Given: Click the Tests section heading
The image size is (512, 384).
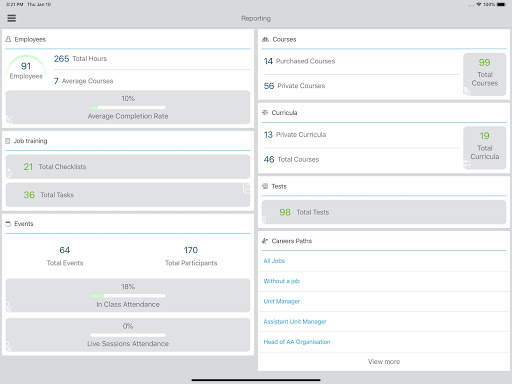Looking at the screenshot, I should [279, 186].
